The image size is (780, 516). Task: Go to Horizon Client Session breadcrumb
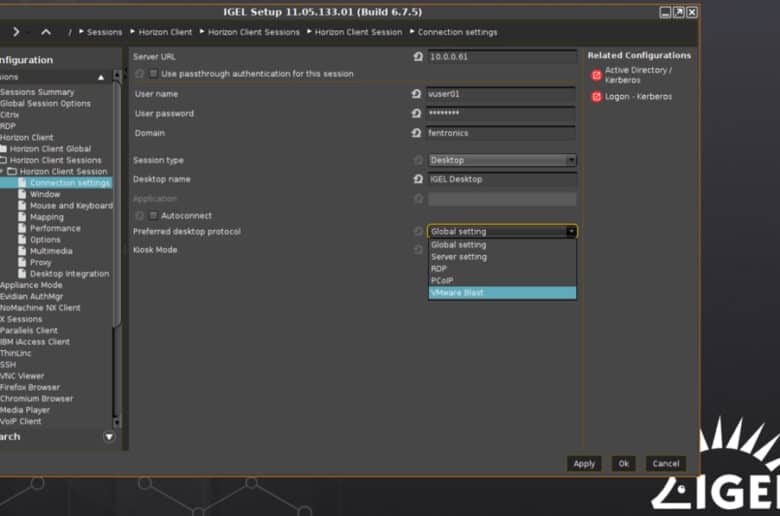point(358,32)
